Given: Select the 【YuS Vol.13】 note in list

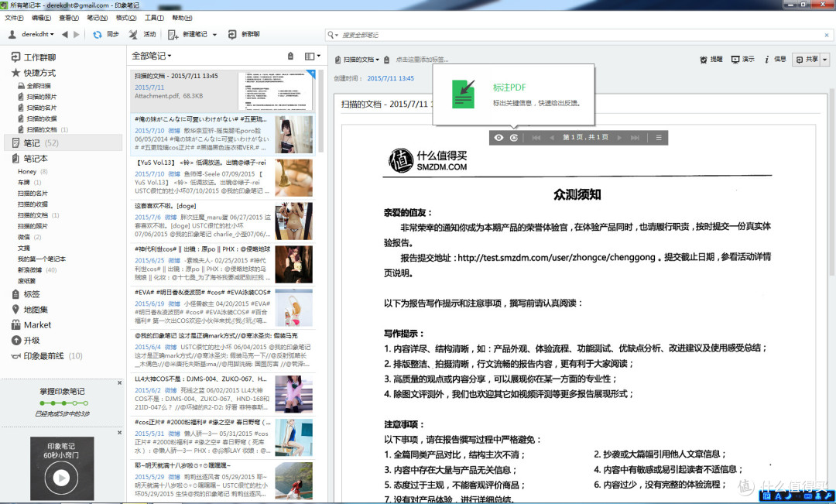Looking at the screenshot, I should (222, 177).
